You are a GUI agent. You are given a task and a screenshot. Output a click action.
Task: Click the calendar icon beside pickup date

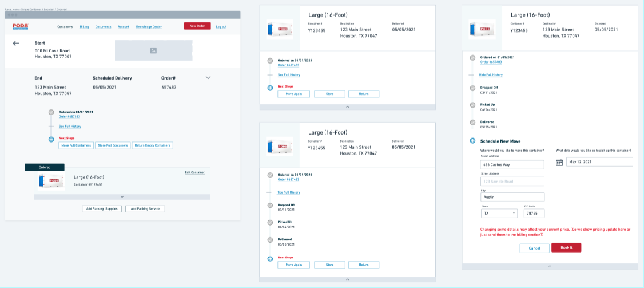click(x=559, y=162)
